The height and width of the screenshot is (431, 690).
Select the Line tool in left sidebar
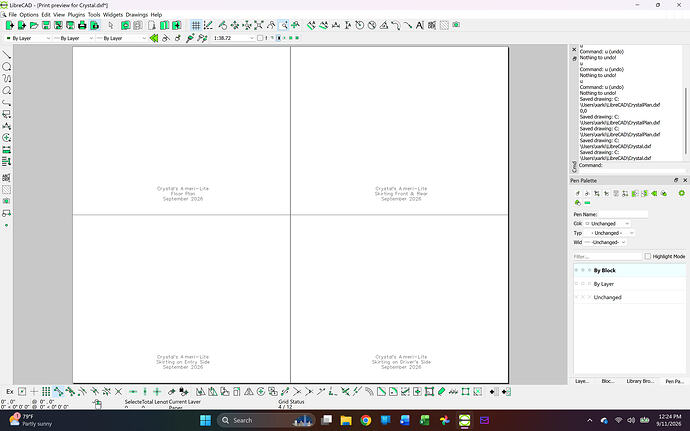coord(7,55)
